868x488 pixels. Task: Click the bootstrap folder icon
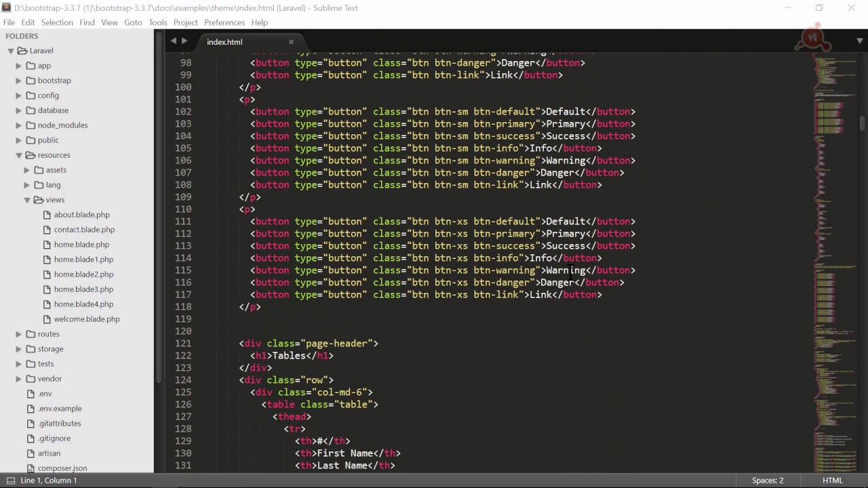(x=31, y=81)
